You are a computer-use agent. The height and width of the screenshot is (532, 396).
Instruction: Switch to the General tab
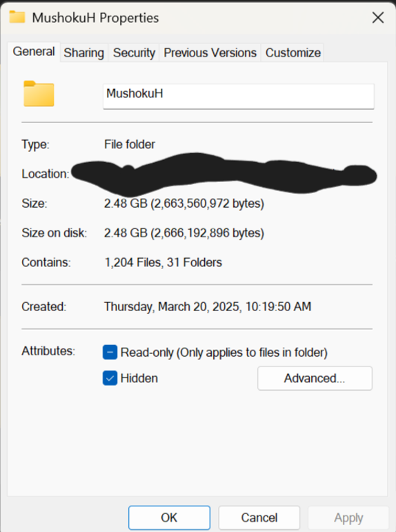coord(34,52)
